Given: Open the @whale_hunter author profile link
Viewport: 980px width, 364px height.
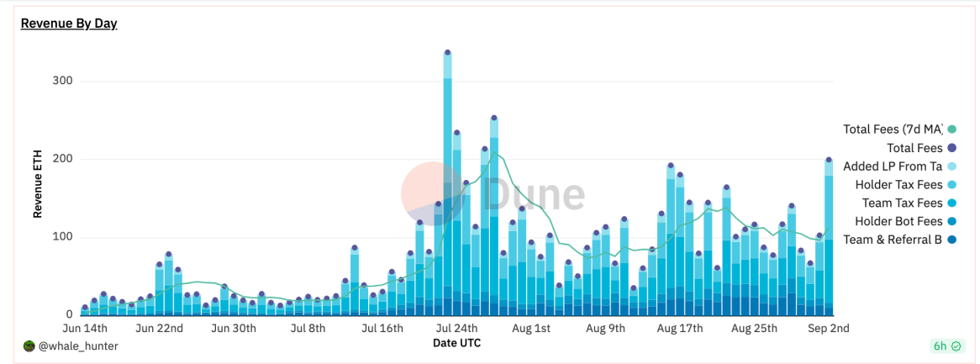Looking at the screenshot, I should 76,346.
